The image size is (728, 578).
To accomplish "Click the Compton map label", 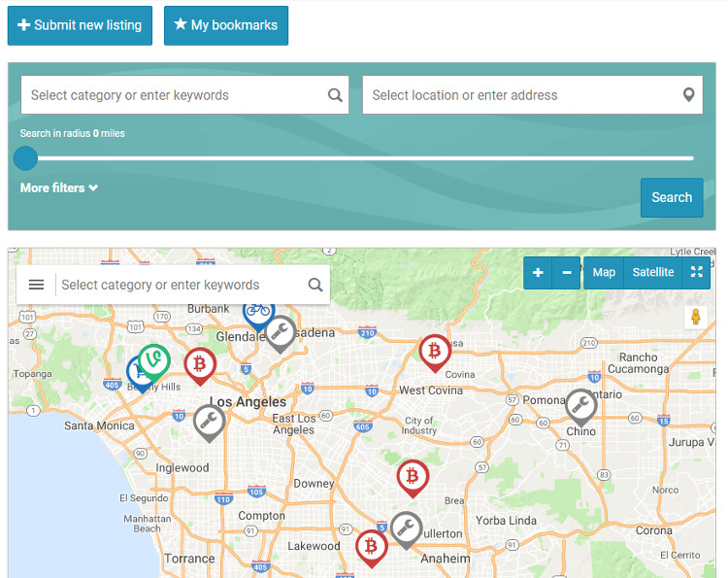I will [261, 516].
